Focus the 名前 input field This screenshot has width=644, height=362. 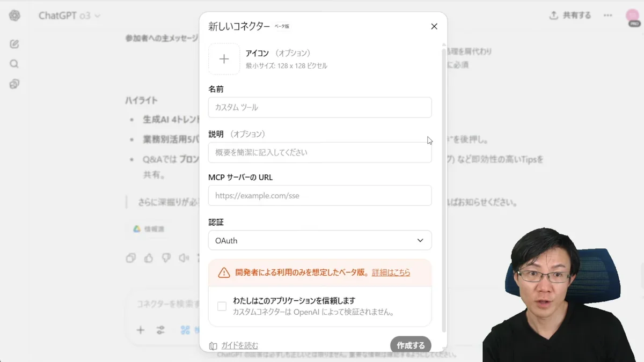coord(320,107)
